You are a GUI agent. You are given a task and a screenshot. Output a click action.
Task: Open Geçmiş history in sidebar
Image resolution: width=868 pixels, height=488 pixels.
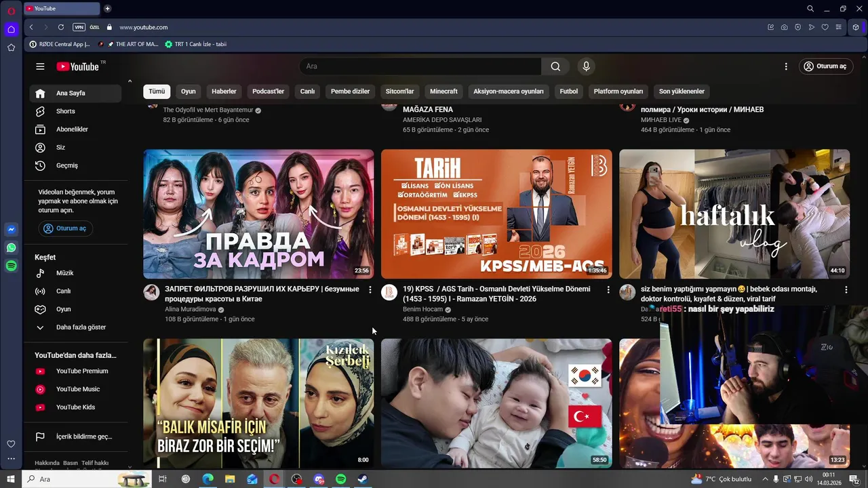coord(75,165)
